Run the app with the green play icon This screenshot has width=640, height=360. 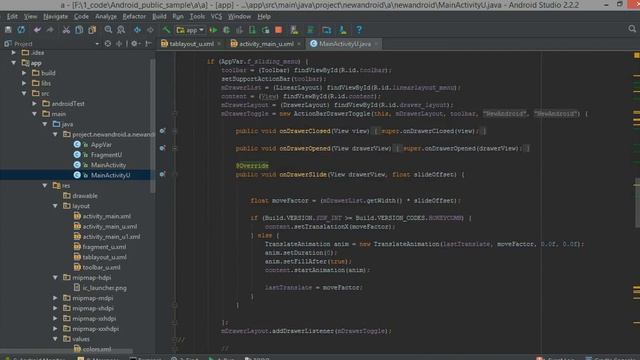coord(213,30)
